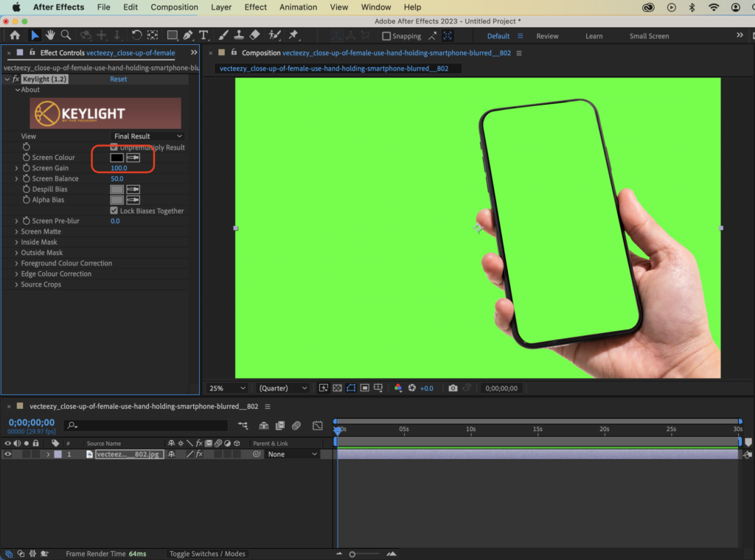Pick the Eraser tool
755x560 pixels.
point(253,35)
